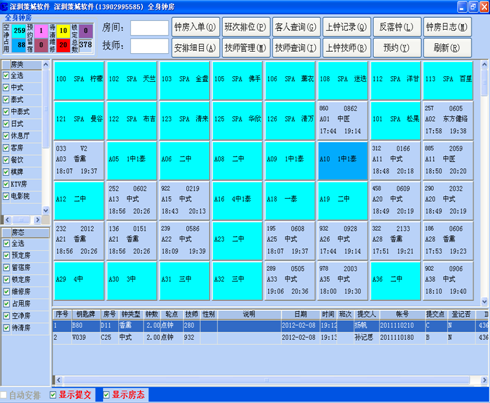This screenshot has height=403, width=490.
Task: Focus the 房间 room input field
Action: point(149,28)
